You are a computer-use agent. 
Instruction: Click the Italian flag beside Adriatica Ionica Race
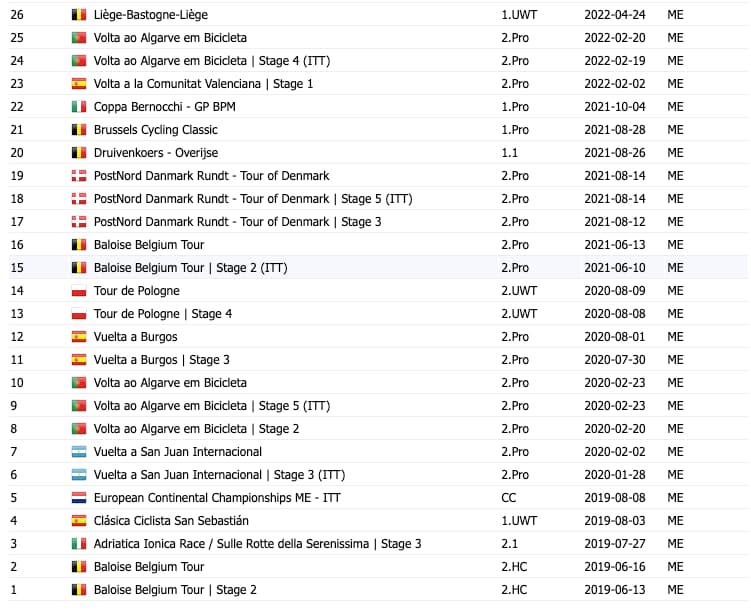(79, 544)
